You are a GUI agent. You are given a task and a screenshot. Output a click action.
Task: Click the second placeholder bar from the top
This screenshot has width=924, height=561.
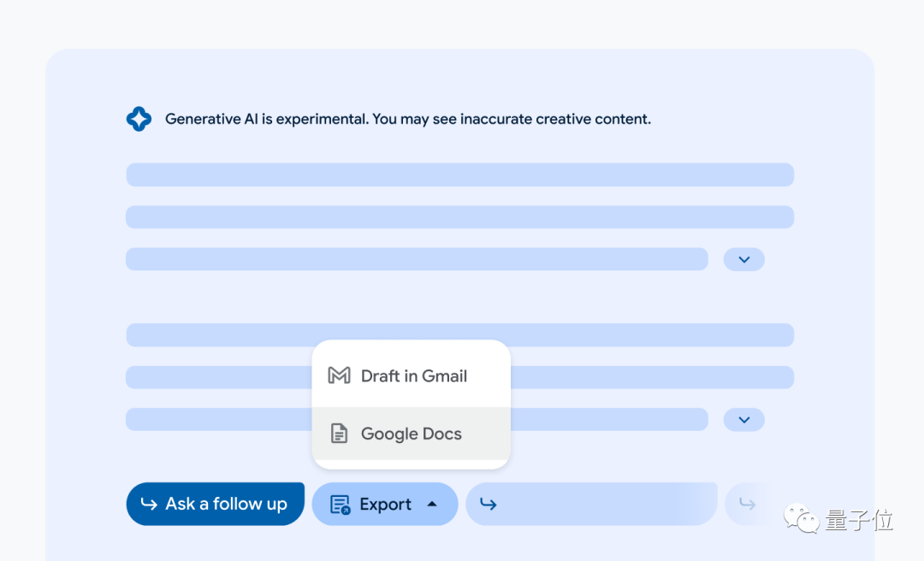459,217
